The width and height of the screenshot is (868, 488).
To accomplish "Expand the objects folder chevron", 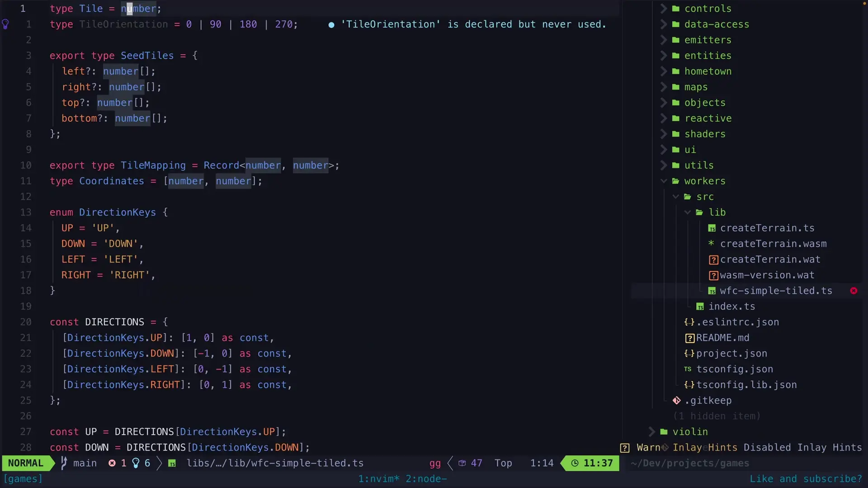I will [x=663, y=103].
